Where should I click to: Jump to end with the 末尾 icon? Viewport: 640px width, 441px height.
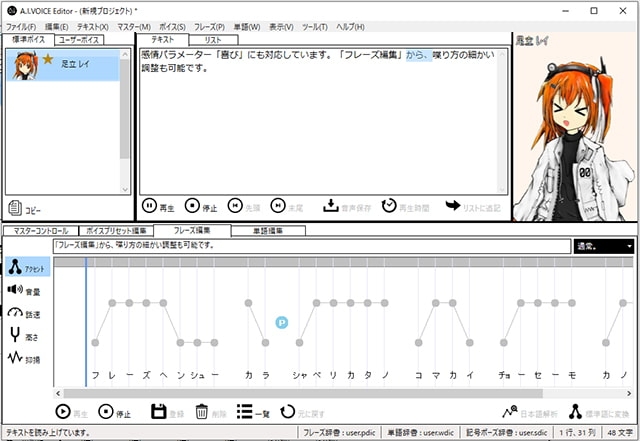click(278, 205)
